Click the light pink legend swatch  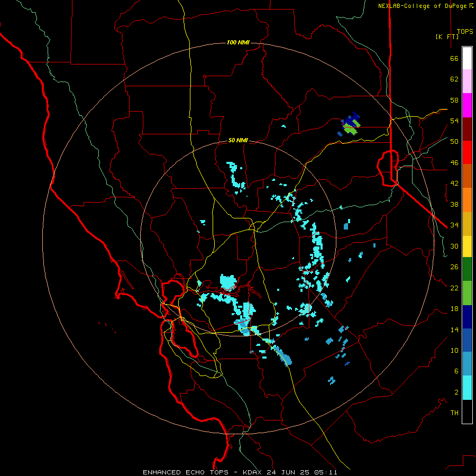click(467, 81)
